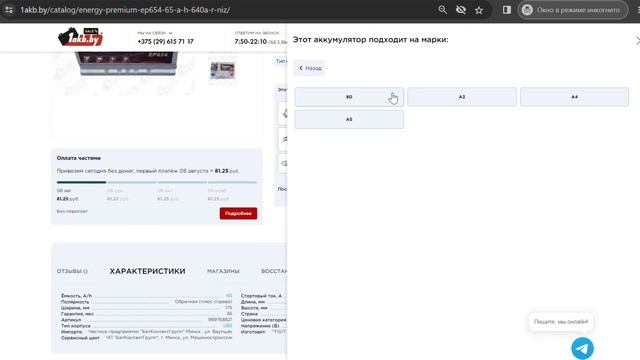Open the Отзывы tab

pyautogui.click(x=72, y=271)
